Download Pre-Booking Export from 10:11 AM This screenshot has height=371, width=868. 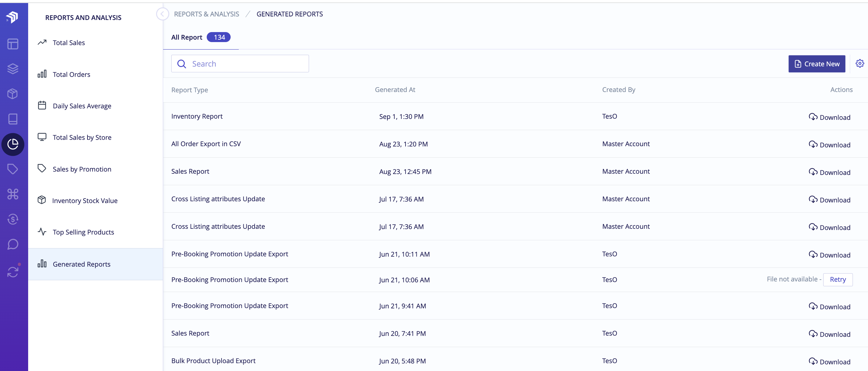(829, 255)
